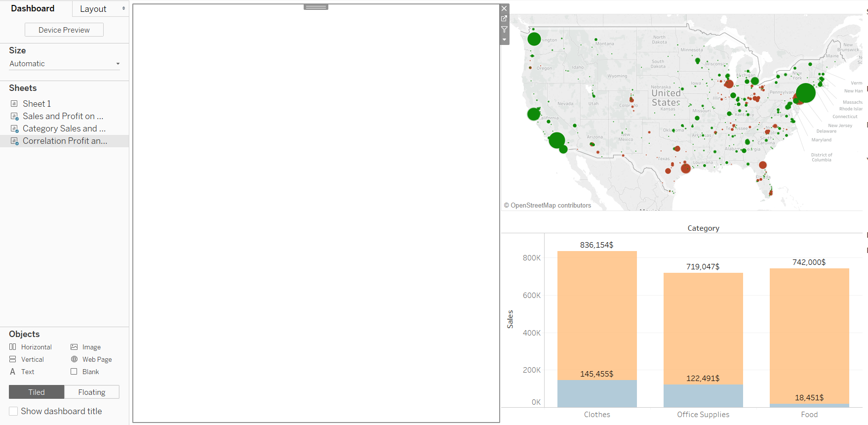Switch to Tiled layout mode

[37, 392]
